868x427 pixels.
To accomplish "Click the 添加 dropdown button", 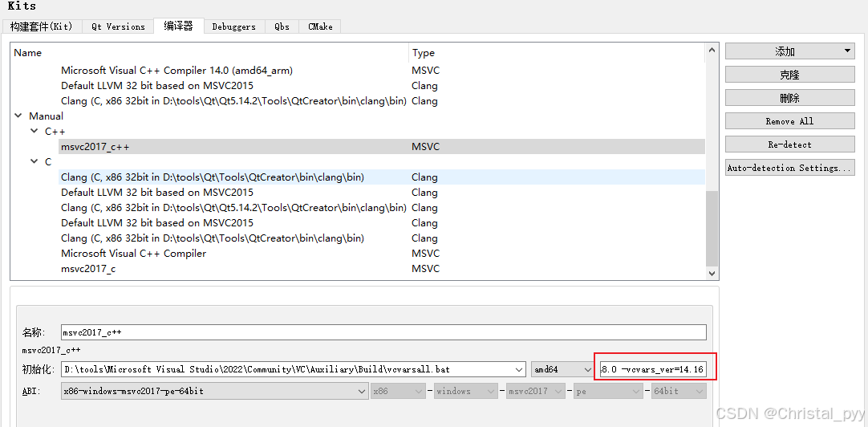I will 789,51.
